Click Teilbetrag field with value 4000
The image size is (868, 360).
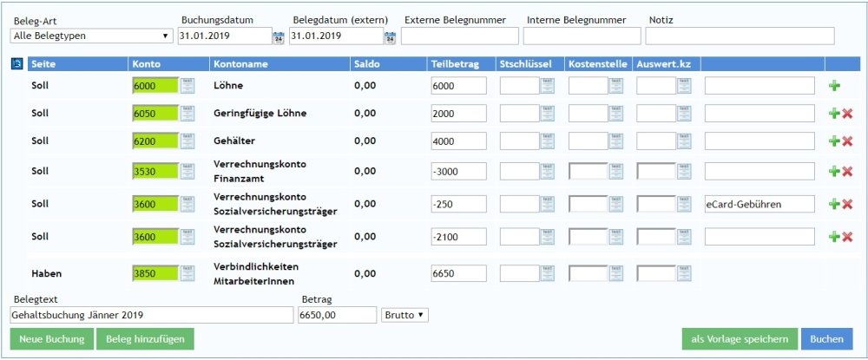click(x=459, y=141)
